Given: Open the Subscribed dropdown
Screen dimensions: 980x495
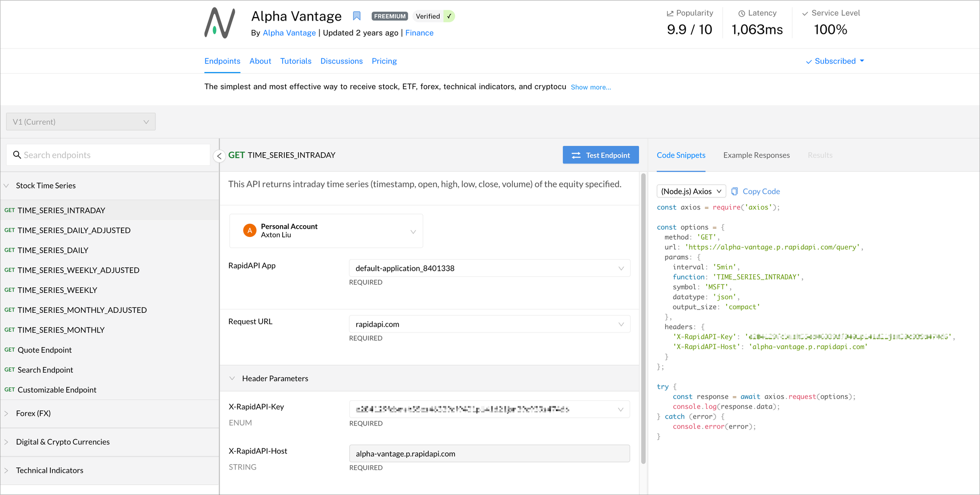Looking at the screenshot, I should [835, 61].
